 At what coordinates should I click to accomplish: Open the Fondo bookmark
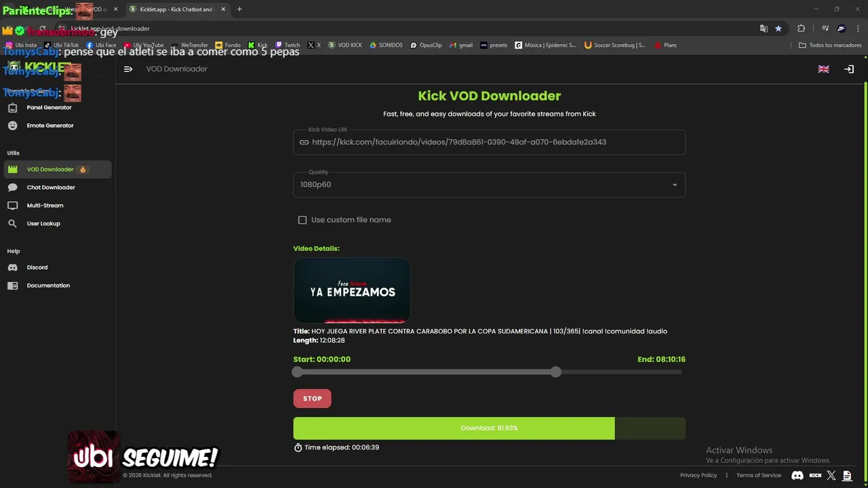[x=228, y=45]
